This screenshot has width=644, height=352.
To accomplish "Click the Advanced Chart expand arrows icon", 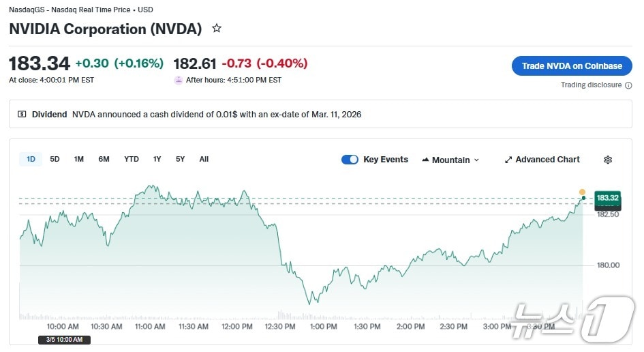I will (508, 160).
